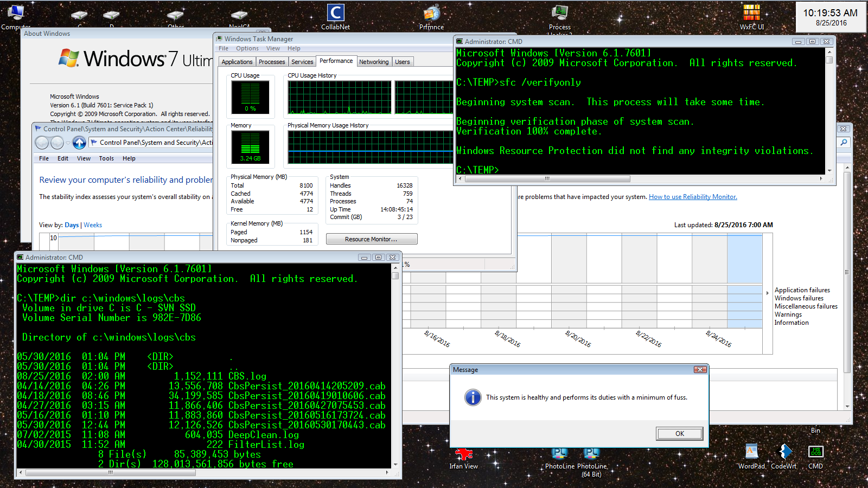
Task: Click the Physical Memory Usage History graph
Action: 370,147
